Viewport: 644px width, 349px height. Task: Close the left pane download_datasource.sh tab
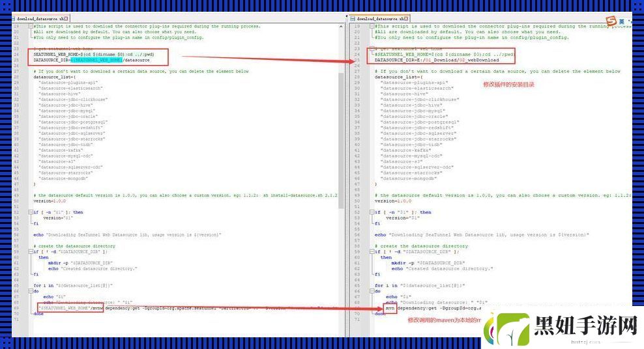pyautogui.click(x=66, y=18)
